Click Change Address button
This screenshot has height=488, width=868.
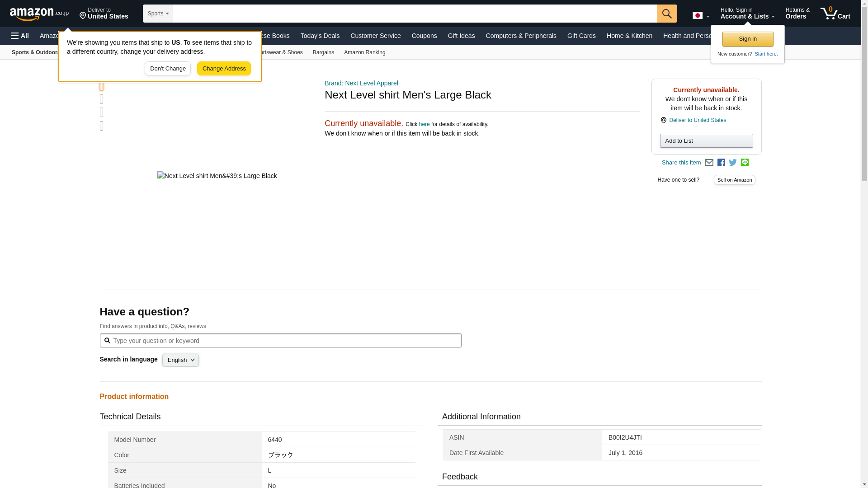click(224, 69)
